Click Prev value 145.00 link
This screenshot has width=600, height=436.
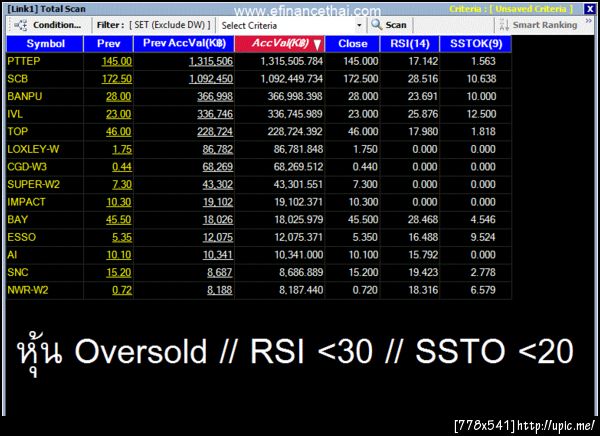point(117,61)
